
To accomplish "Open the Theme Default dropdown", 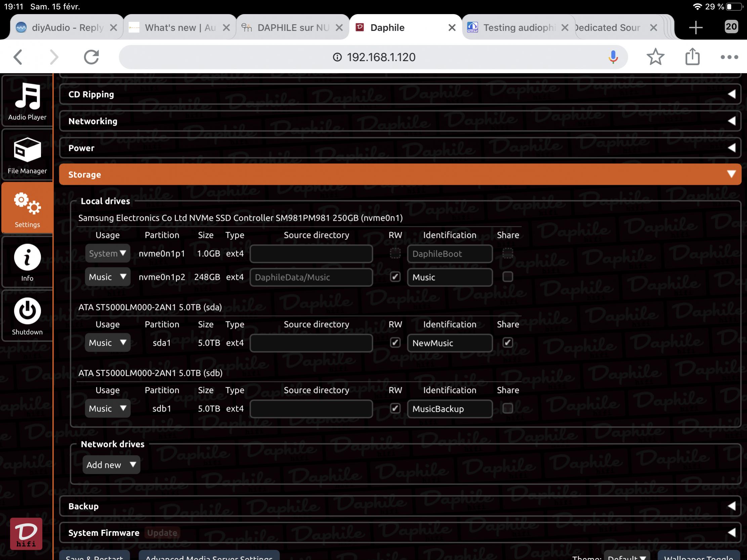I will coord(627,556).
